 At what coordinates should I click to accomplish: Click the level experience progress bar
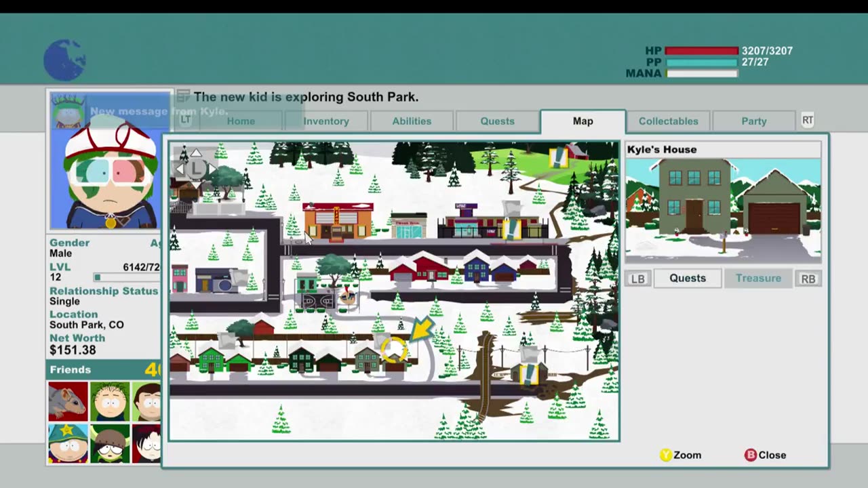point(127,277)
